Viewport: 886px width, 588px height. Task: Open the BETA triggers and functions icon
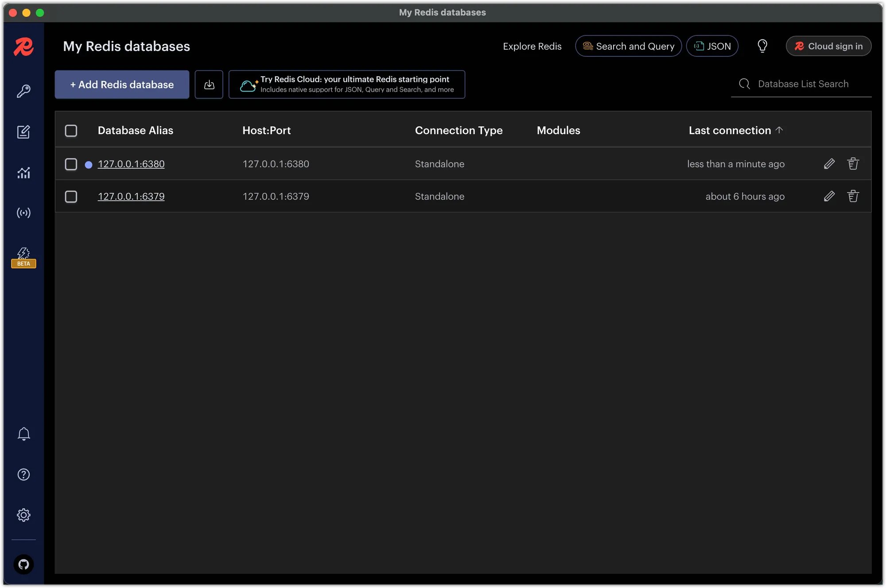23,257
